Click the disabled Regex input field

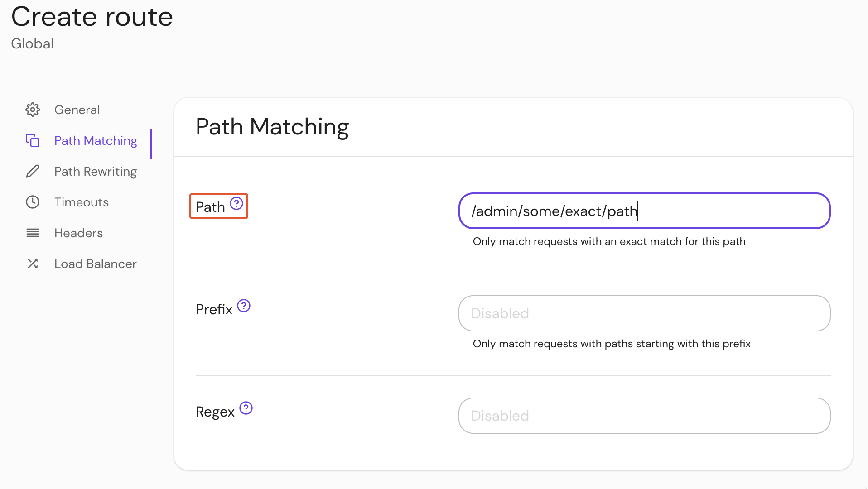pyautogui.click(x=644, y=416)
